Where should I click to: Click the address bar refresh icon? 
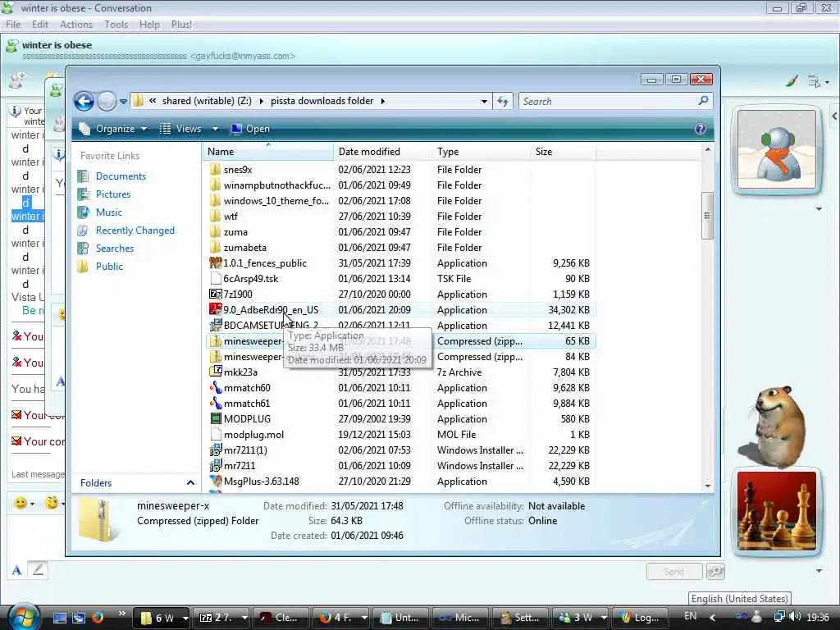pos(503,101)
